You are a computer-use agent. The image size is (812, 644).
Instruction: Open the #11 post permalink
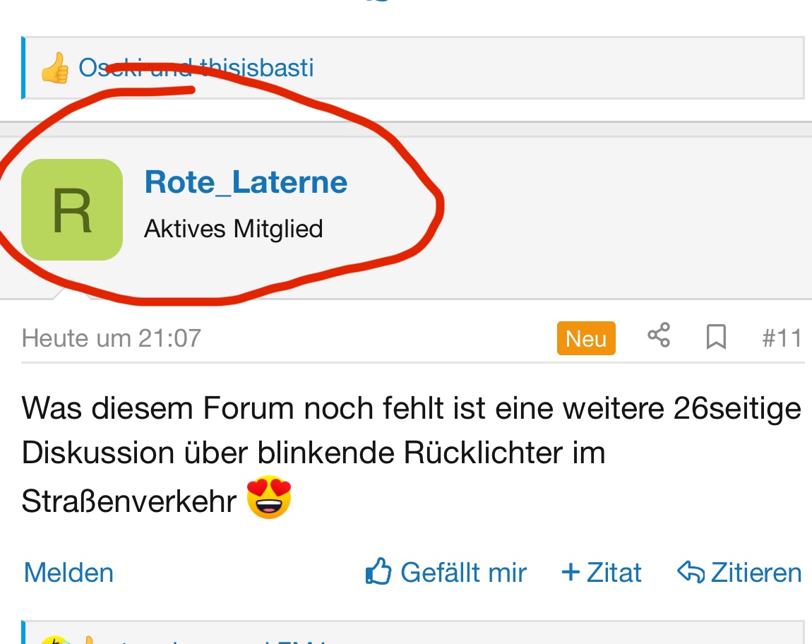click(782, 338)
